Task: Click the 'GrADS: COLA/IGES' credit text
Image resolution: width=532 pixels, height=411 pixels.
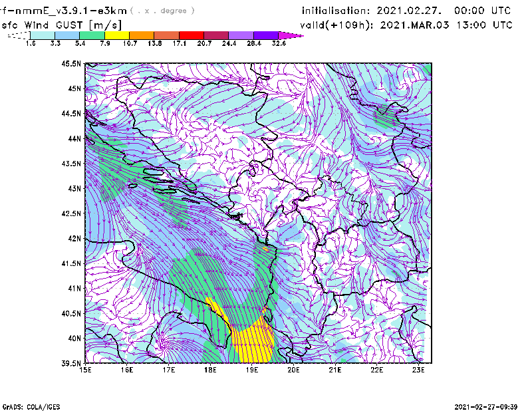Action: (x=31, y=407)
